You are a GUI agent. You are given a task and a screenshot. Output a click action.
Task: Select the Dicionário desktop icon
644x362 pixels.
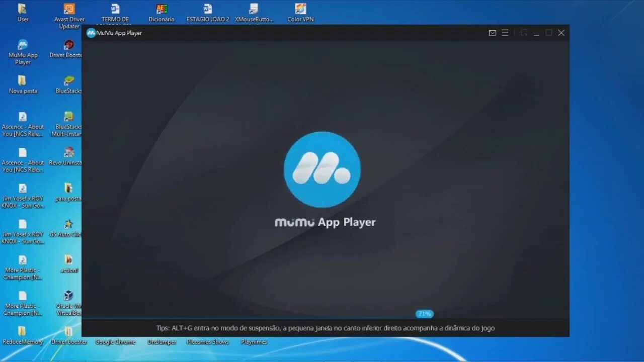(x=162, y=13)
